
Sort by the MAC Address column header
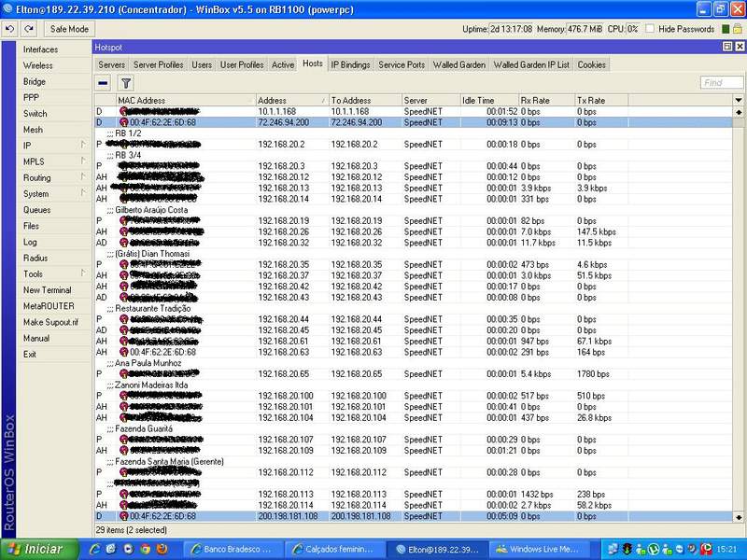click(x=186, y=101)
